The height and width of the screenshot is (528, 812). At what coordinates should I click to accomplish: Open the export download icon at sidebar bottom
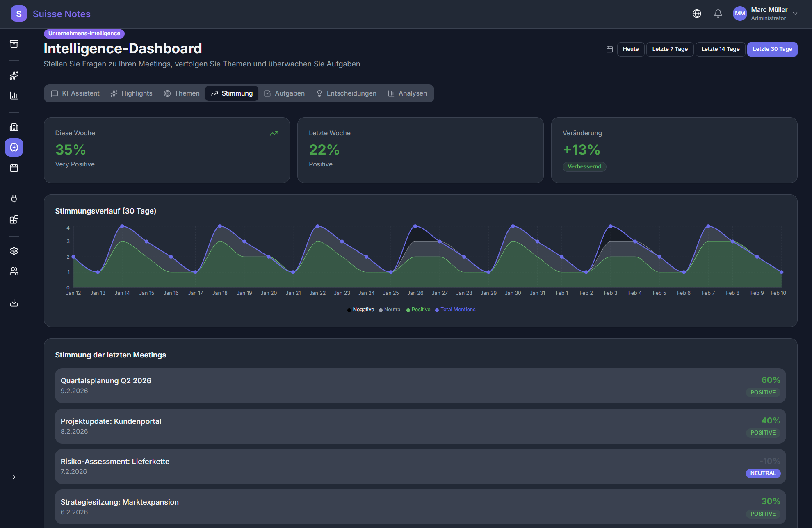(14, 303)
